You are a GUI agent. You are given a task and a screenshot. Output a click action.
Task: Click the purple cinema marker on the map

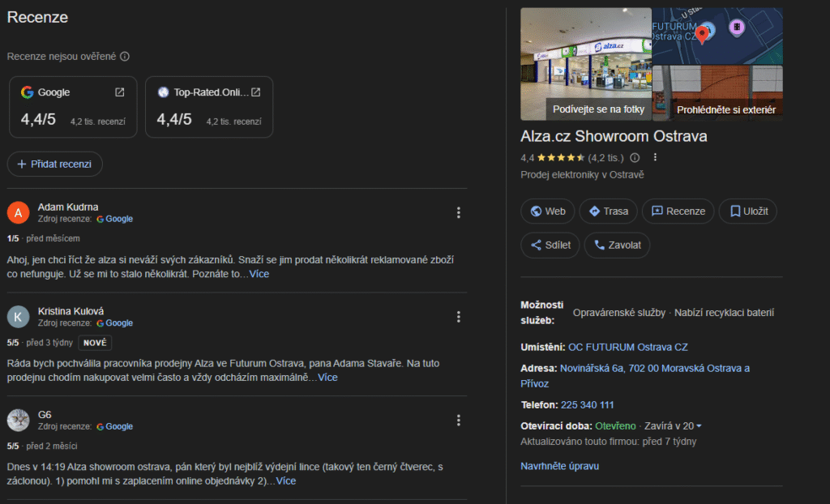click(736, 28)
